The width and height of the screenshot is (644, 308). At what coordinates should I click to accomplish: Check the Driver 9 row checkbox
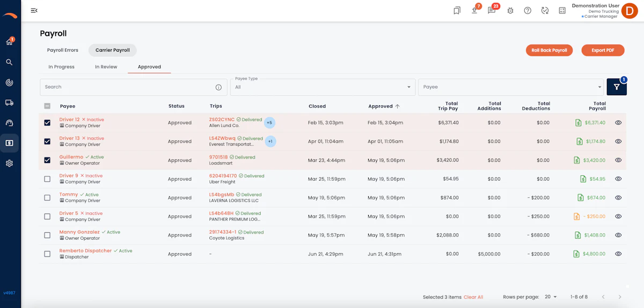click(x=47, y=179)
